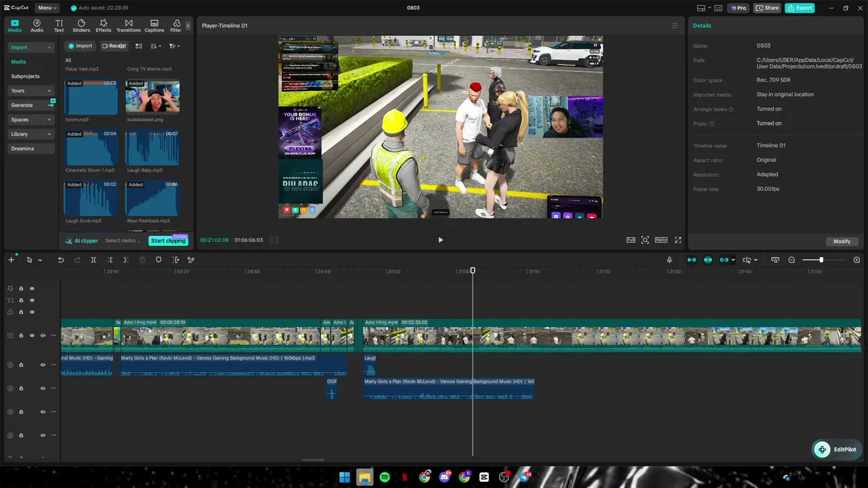Open the Transitions tab
Viewport: 868px width, 488px height.
point(128,26)
